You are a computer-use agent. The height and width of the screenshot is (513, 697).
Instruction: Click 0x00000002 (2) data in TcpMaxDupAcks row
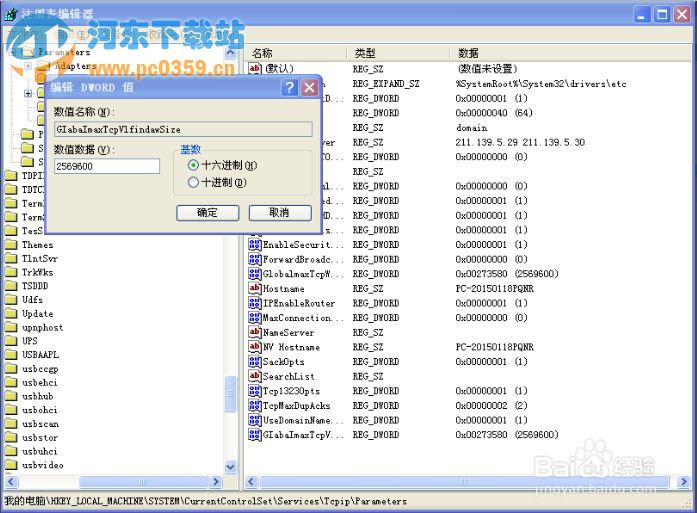click(x=491, y=405)
